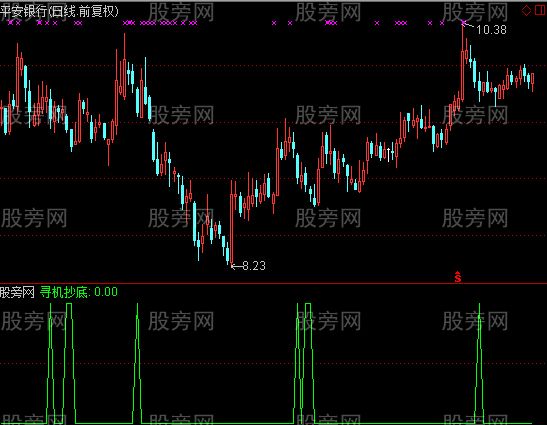Click the red S signal marker
This screenshot has width=547, height=425.
click(458, 277)
